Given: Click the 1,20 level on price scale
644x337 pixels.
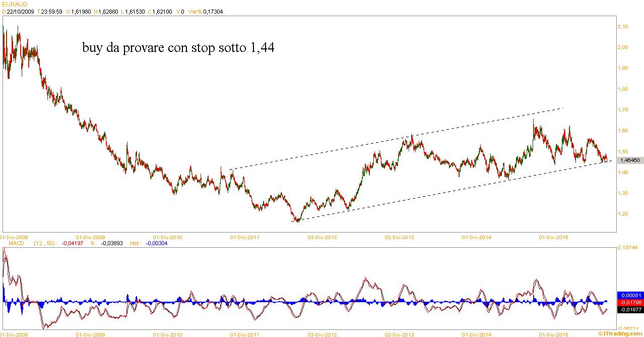Looking at the screenshot, I should coord(623,214).
